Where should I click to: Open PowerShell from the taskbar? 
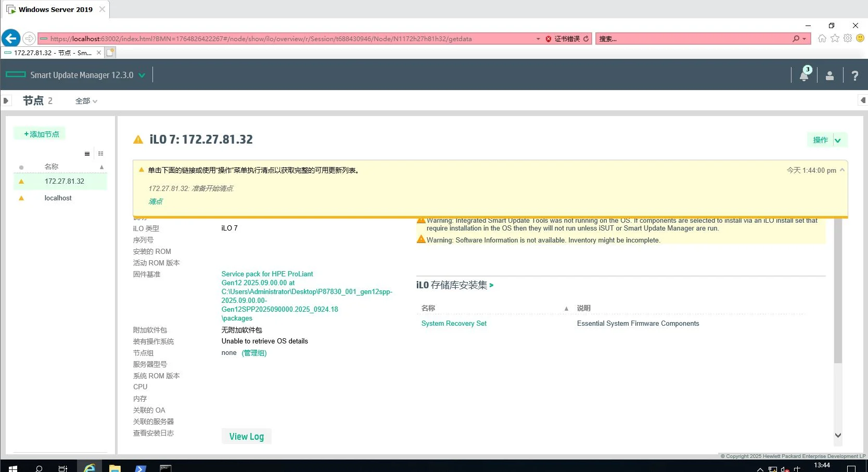(x=140, y=468)
